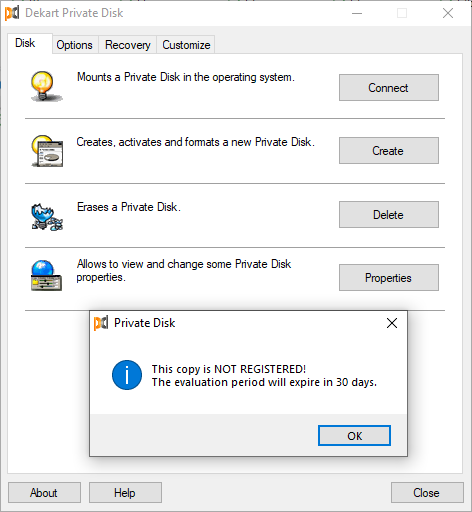The width and height of the screenshot is (472, 512).
Task: Click the yellow light bulb mount icon
Action: pyautogui.click(x=46, y=86)
